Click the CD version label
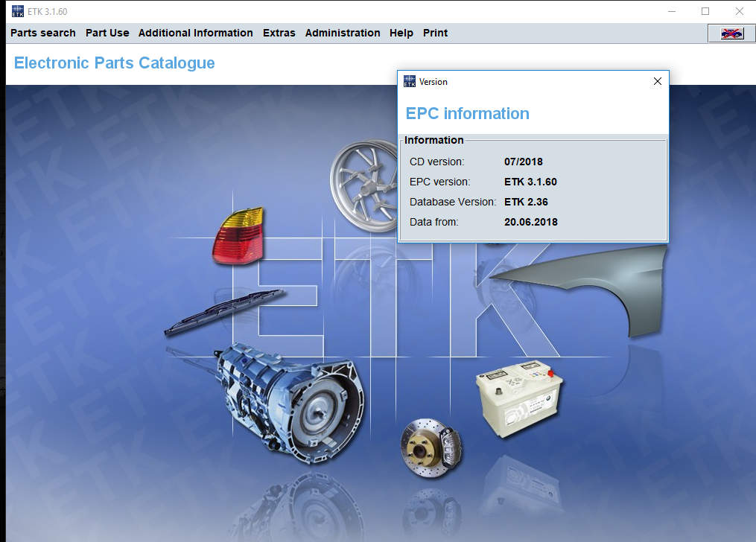 tap(436, 162)
